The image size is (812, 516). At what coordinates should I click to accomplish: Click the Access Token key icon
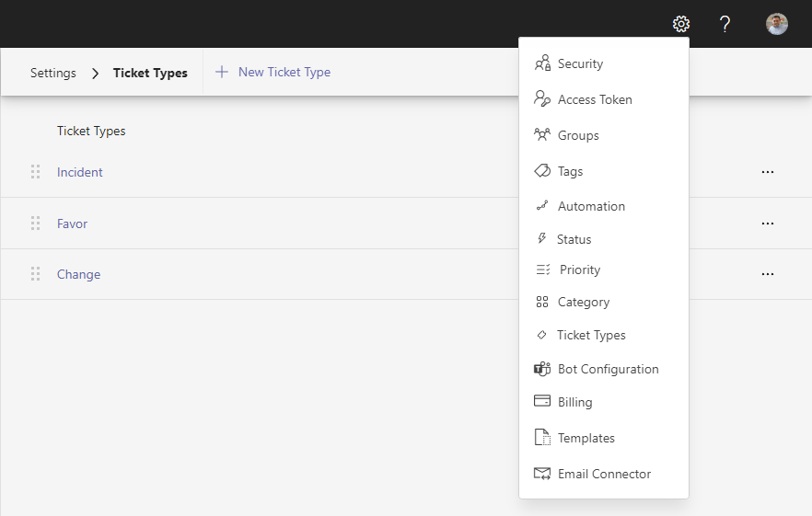point(542,99)
